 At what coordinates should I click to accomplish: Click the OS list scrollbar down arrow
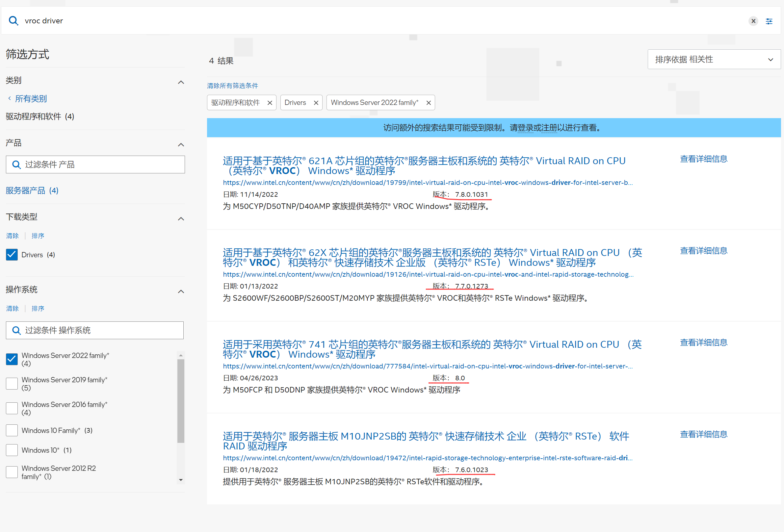coord(181,480)
